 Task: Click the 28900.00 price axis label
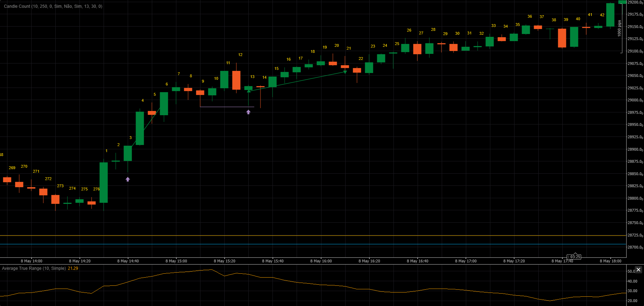(635, 149)
